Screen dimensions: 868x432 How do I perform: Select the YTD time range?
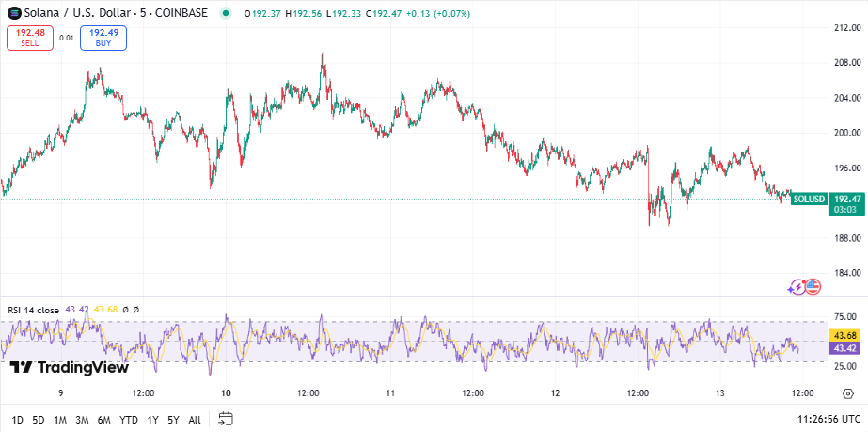129,420
